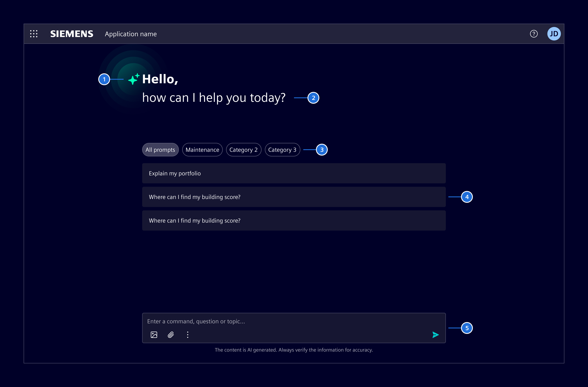This screenshot has height=387, width=588.
Task: Select the image upload icon in the input box
Action: [154, 335]
